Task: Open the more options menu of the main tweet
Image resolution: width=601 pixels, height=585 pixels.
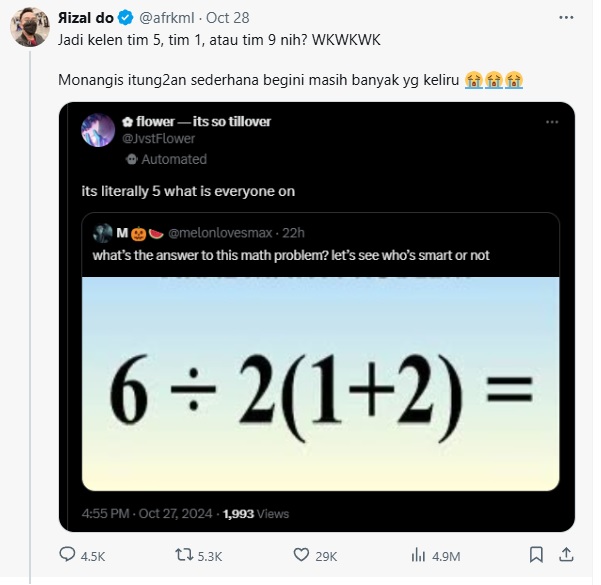Action: click(x=567, y=18)
